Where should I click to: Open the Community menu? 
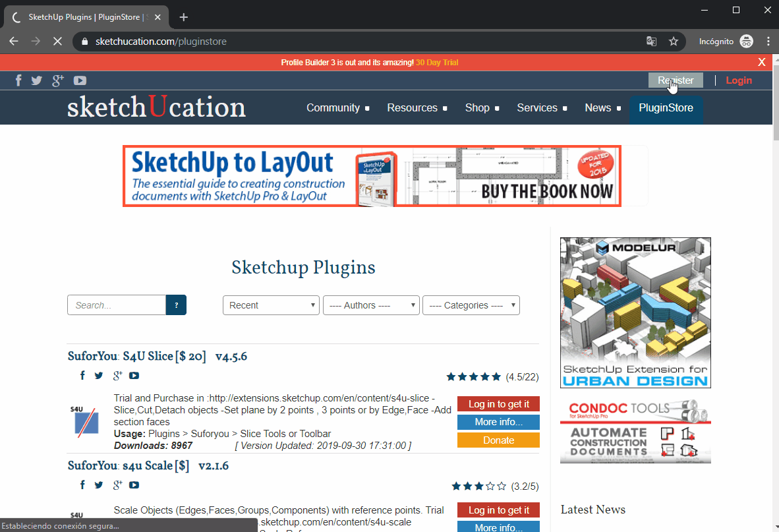(x=338, y=108)
